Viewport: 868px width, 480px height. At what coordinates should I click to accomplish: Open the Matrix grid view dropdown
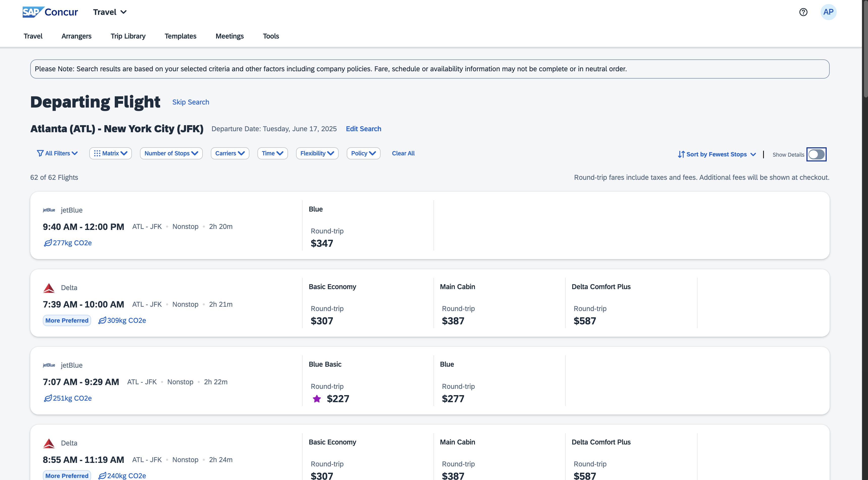tap(110, 153)
